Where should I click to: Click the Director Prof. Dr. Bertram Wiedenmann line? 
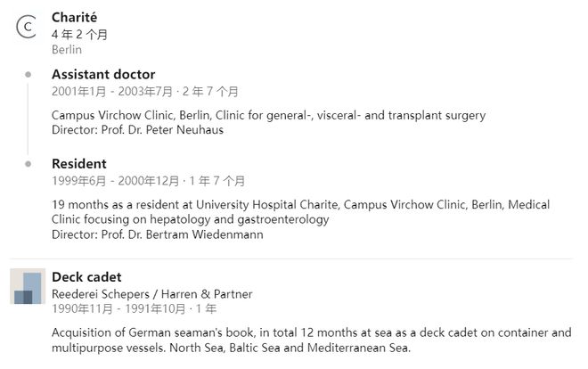click(158, 234)
